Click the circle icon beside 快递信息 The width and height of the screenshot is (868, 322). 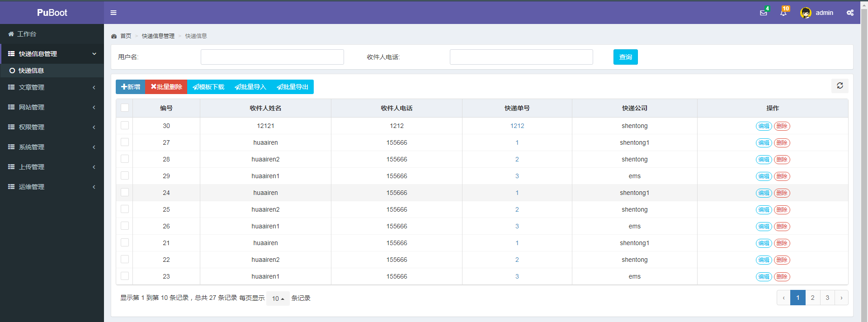[12, 71]
